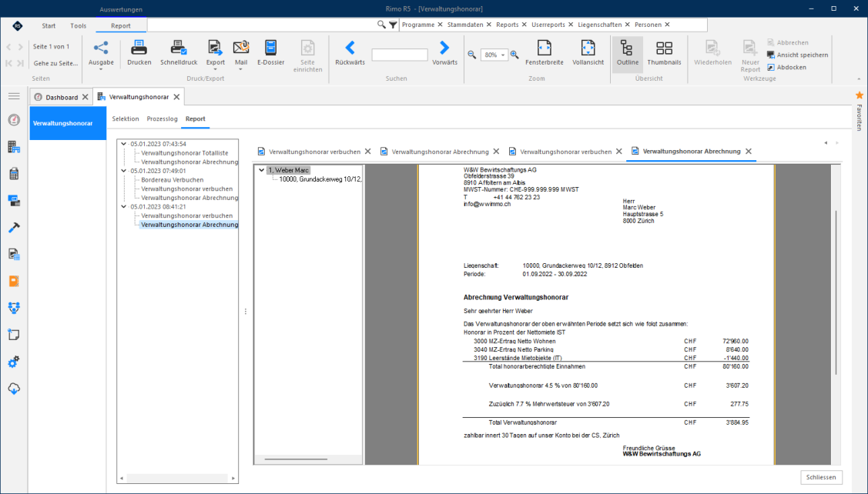Select Verwaltungshonorar Totalliste in the tree

point(184,153)
